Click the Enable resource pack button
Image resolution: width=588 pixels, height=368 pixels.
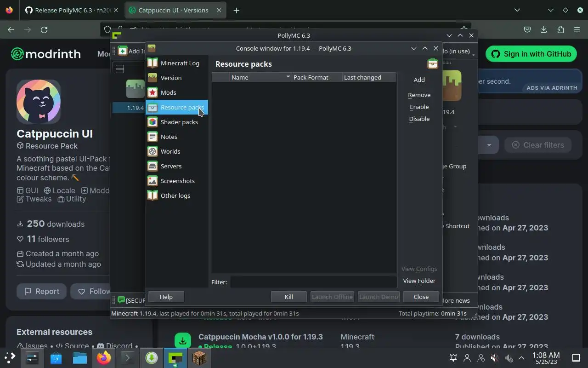(x=419, y=107)
